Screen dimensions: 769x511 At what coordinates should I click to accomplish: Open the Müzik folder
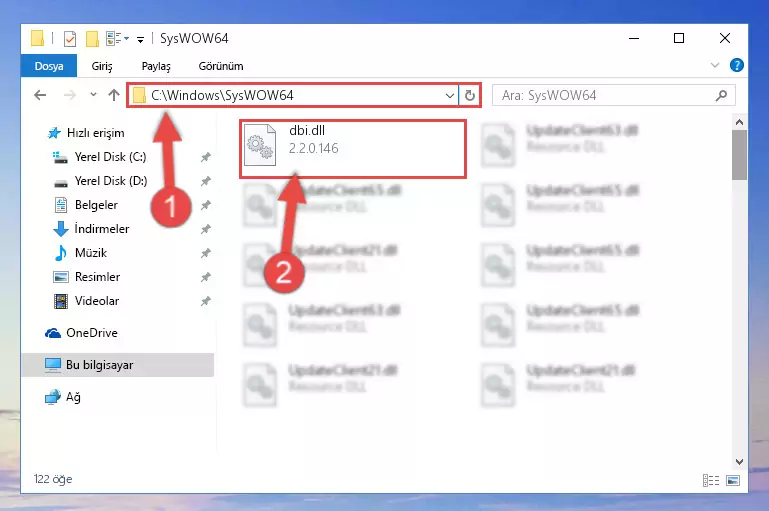click(80, 253)
